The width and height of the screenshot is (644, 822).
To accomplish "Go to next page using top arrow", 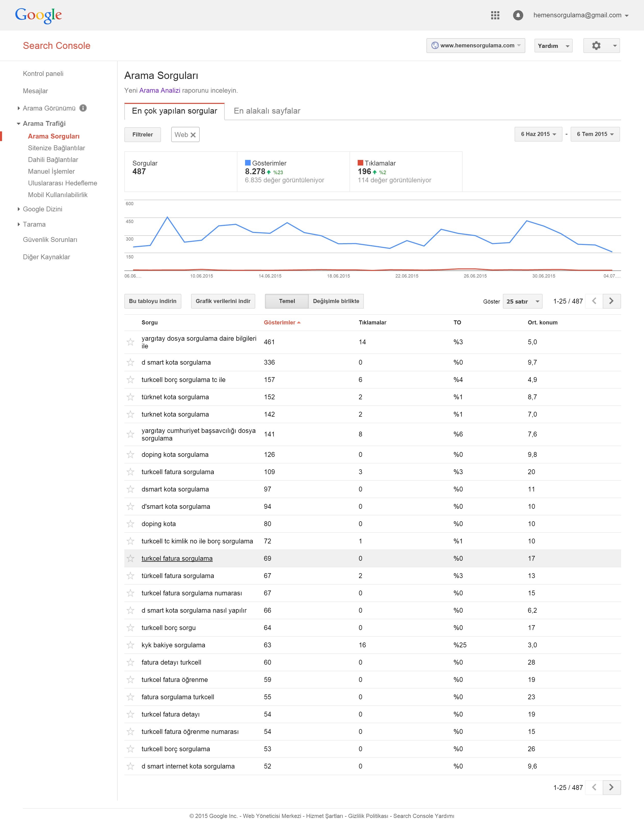I will 611,301.
